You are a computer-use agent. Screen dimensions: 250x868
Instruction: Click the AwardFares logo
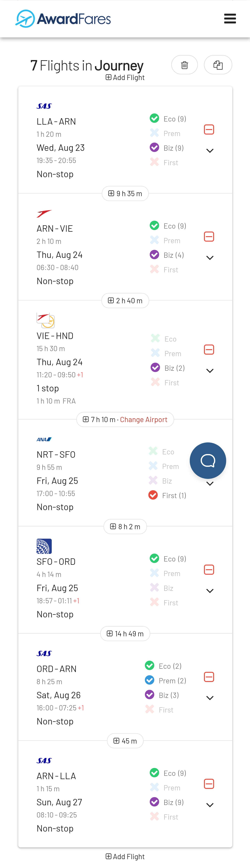point(62,19)
